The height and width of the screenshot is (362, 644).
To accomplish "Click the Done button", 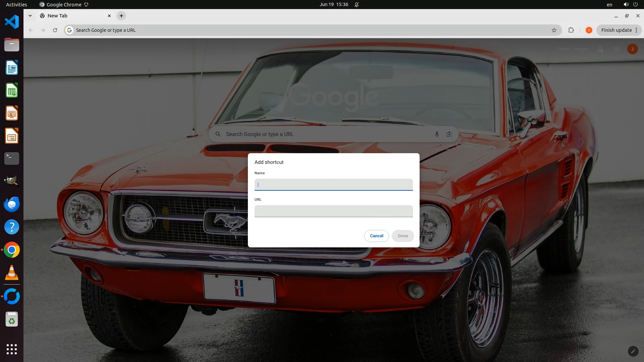I will pyautogui.click(x=402, y=236).
